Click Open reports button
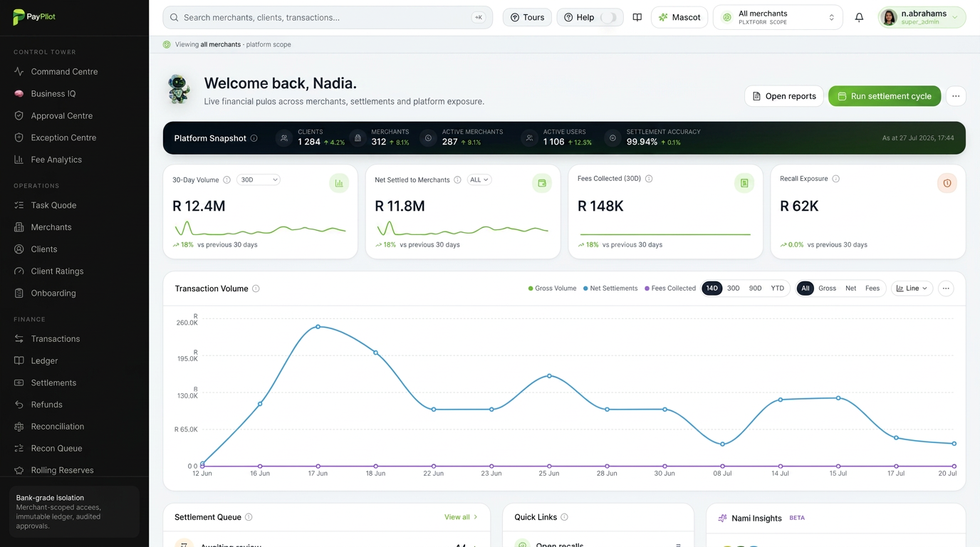This screenshot has height=547, width=980. click(784, 96)
